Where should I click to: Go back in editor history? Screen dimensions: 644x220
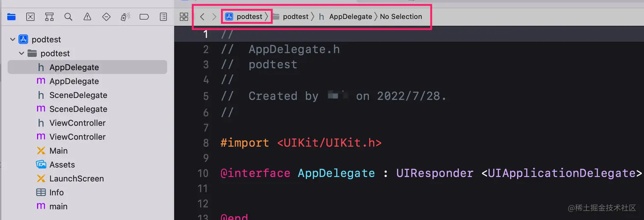click(x=202, y=17)
